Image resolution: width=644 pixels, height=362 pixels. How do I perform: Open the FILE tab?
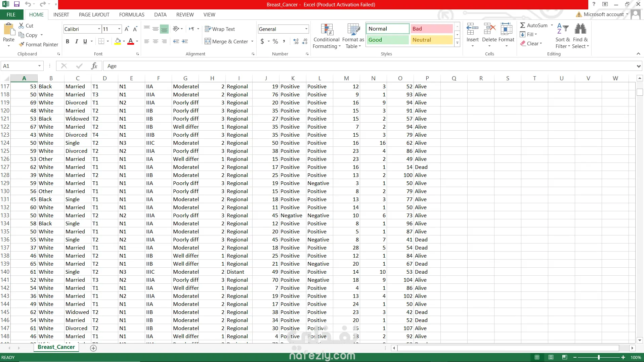point(11,14)
